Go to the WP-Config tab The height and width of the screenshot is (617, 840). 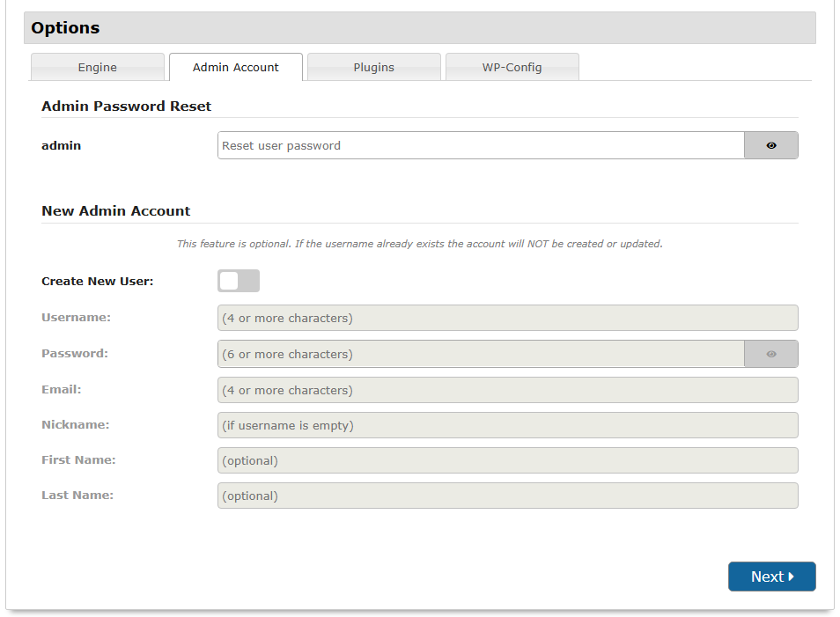coord(512,67)
